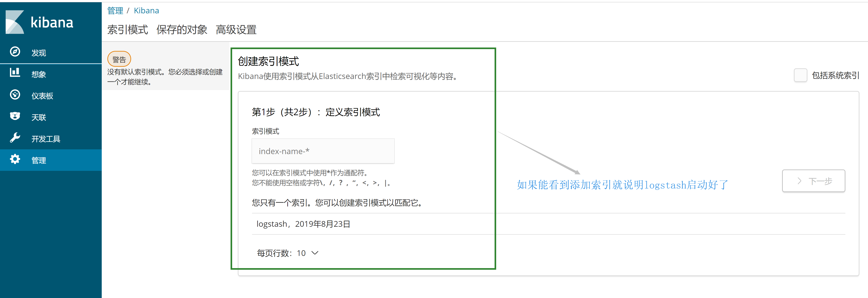Select the Discover (发现) sidebar icon

click(15, 52)
